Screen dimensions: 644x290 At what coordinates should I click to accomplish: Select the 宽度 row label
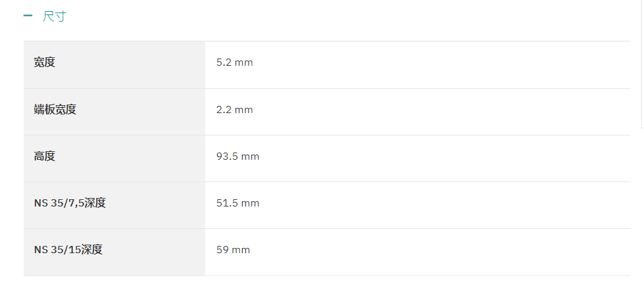tap(44, 62)
